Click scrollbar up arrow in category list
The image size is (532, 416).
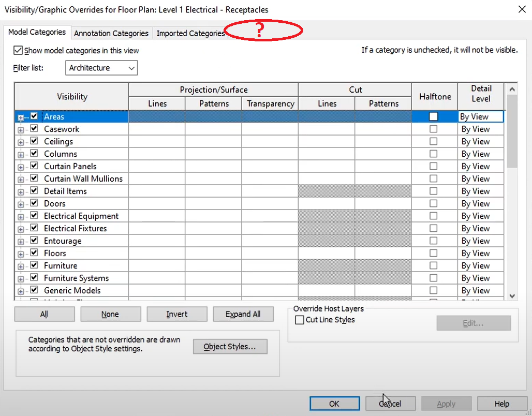pos(512,89)
